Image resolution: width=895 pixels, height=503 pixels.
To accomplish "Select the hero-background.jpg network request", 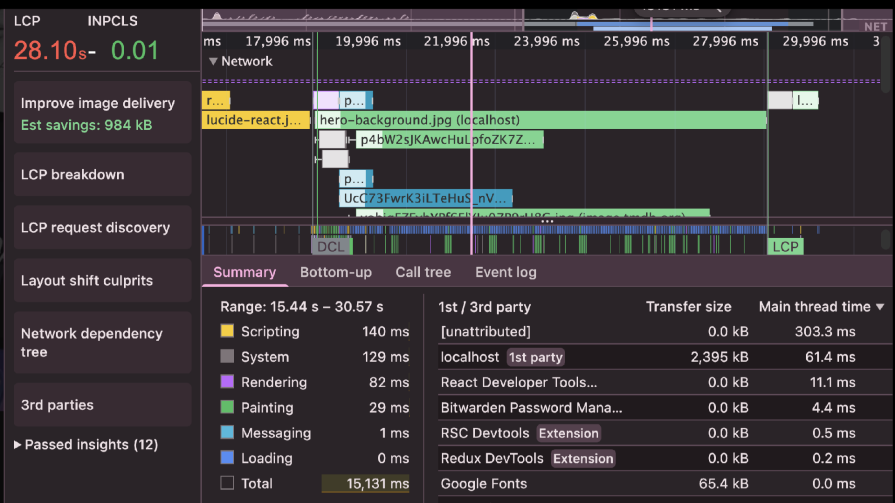I will tap(540, 120).
